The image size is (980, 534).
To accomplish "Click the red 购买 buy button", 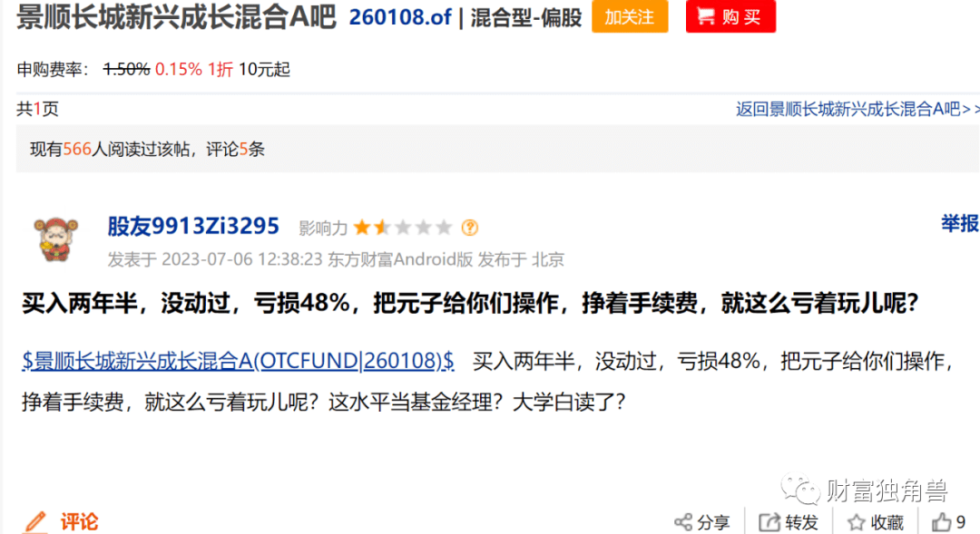I will (x=730, y=16).
